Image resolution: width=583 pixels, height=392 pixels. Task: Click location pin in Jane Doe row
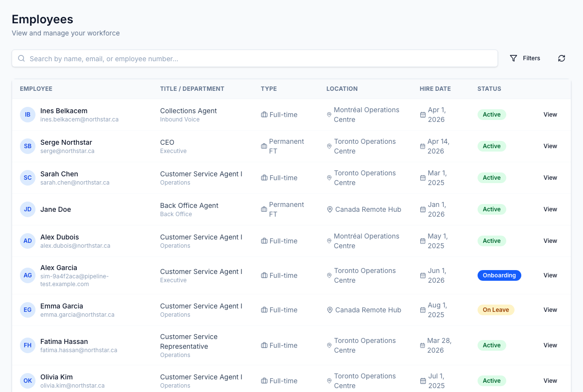pos(330,209)
